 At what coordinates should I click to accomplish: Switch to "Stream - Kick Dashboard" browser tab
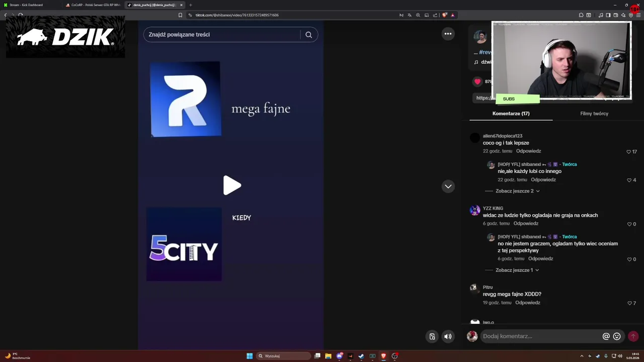pyautogui.click(x=30, y=5)
